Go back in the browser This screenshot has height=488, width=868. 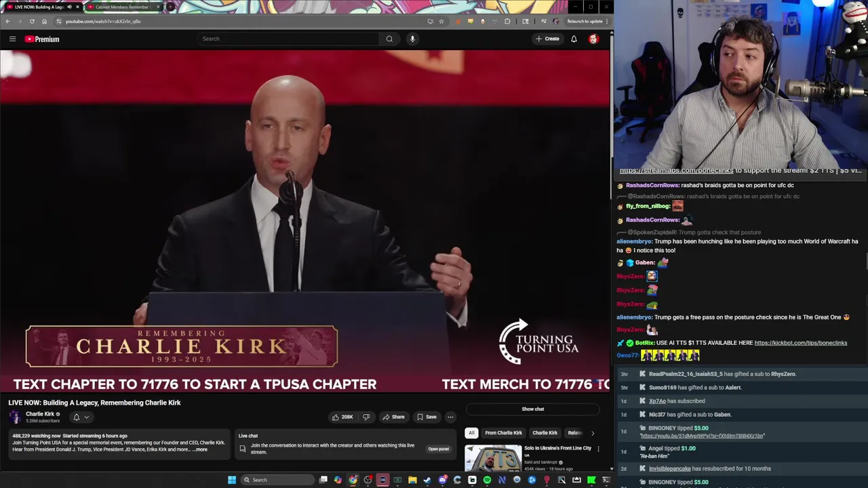pyautogui.click(x=7, y=21)
